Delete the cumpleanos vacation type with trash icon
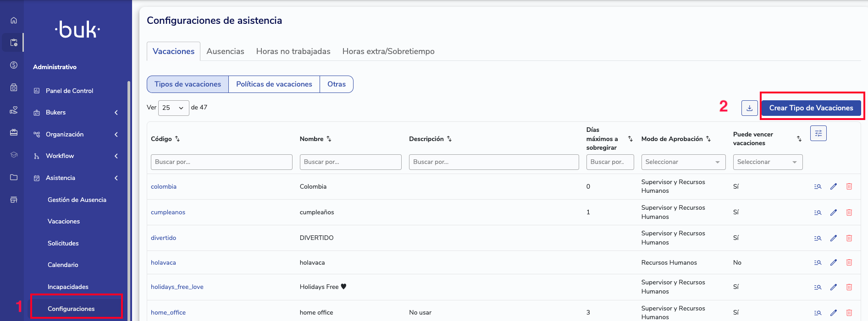The width and height of the screenshot is (868, 321). tap(849, 212)
